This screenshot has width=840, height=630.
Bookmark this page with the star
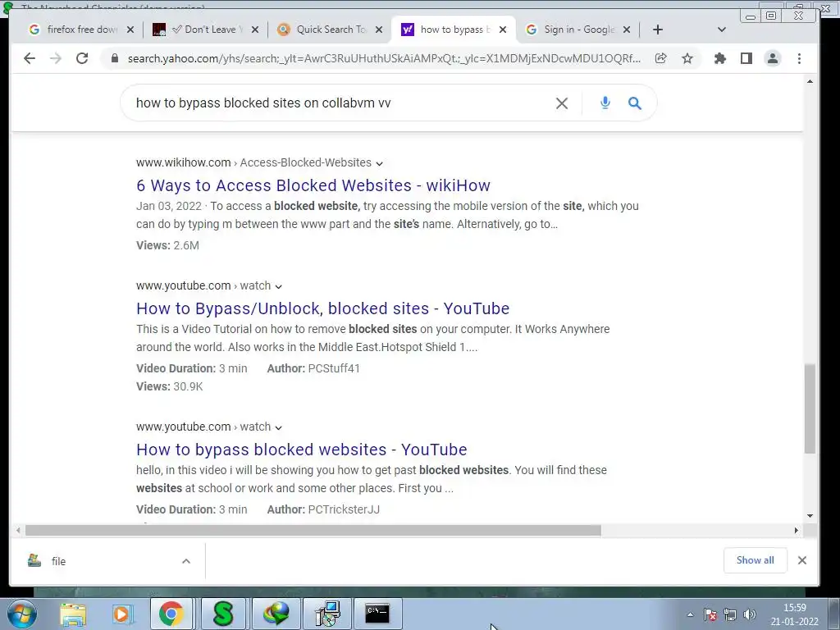point(687,58)
